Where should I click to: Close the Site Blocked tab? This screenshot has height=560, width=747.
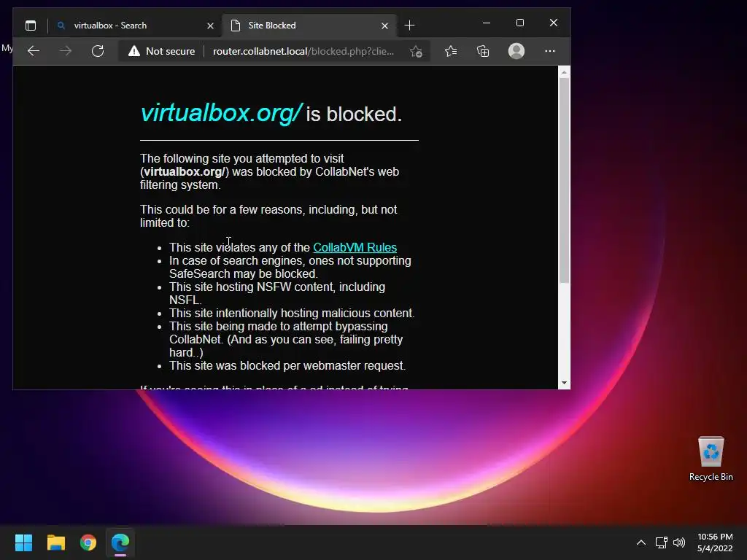tap(385, 26)
